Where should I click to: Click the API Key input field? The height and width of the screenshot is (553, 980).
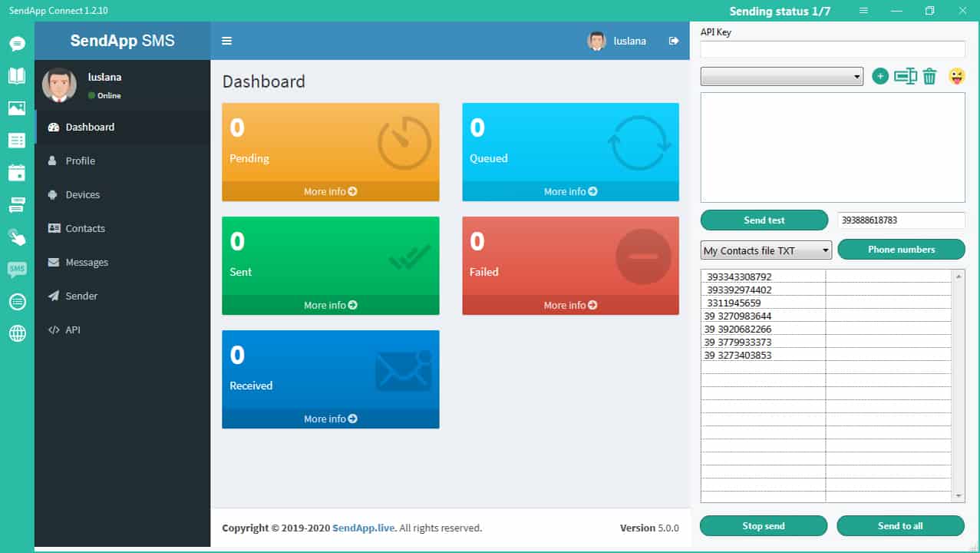pos(833,49)
